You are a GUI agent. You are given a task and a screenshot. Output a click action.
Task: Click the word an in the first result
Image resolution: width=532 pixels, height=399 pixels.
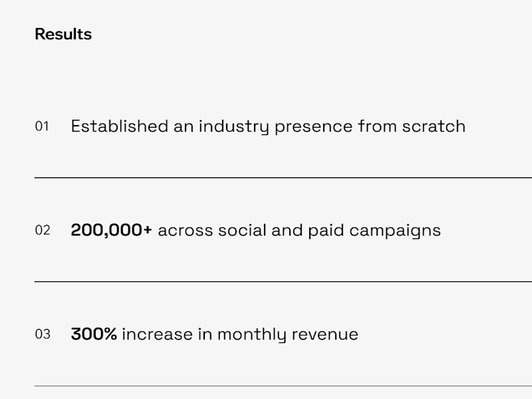click(184, 127)
